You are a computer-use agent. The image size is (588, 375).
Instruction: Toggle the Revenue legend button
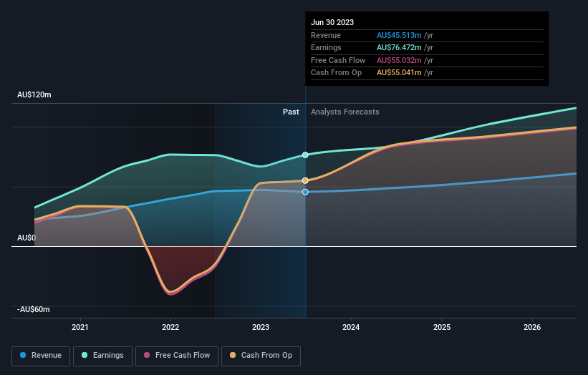(41, 356)
